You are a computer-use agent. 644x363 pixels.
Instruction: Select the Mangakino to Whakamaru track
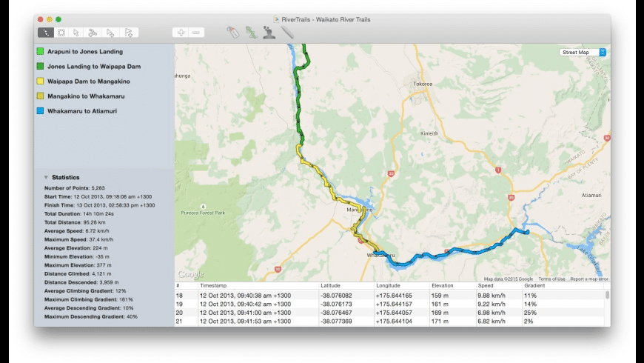coord(86,96)
